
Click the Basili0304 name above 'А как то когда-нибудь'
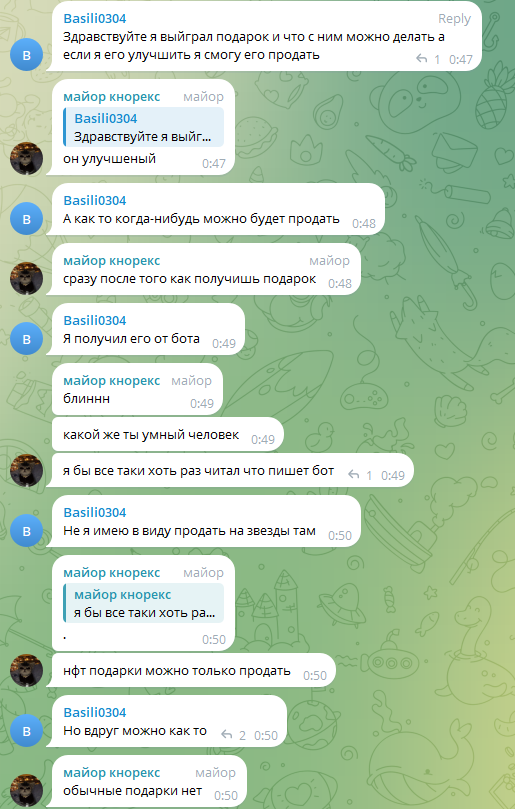click(94, 201)
